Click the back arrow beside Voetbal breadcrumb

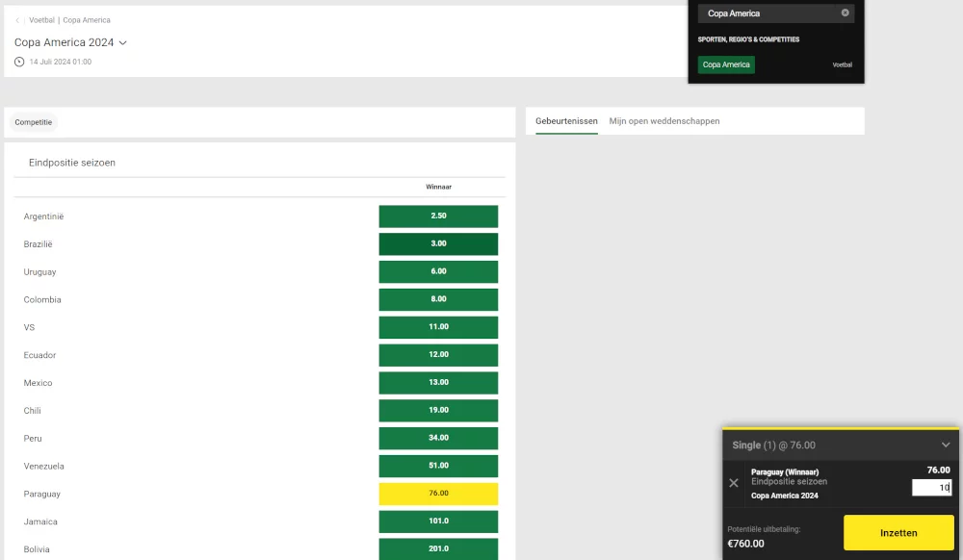pyautogui.click(x=17, y=20)
